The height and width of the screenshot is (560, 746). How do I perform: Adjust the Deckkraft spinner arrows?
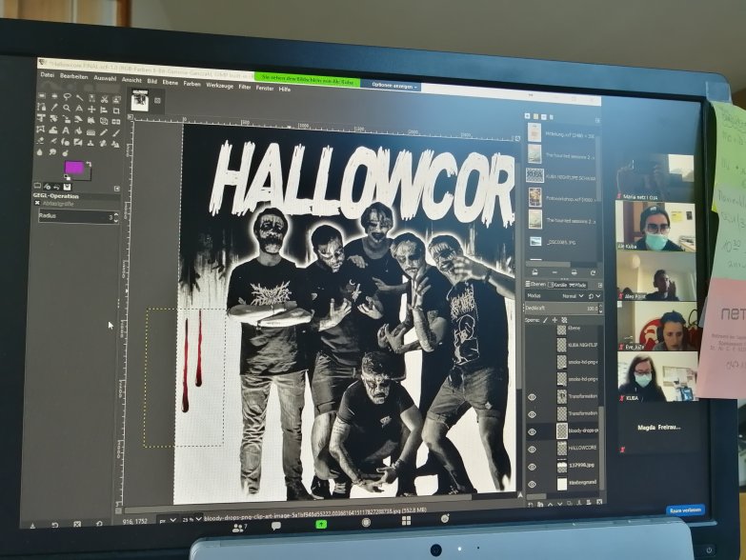(600, 309)
